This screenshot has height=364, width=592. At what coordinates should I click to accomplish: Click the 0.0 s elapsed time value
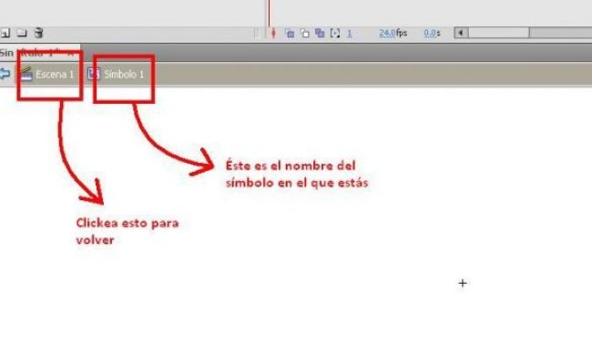(x=432, y=33)
